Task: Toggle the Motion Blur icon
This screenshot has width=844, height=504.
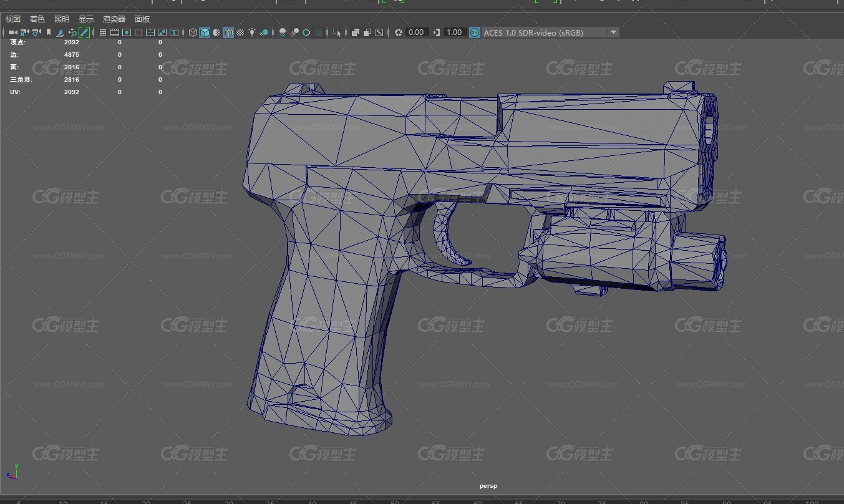Action: 294,32
